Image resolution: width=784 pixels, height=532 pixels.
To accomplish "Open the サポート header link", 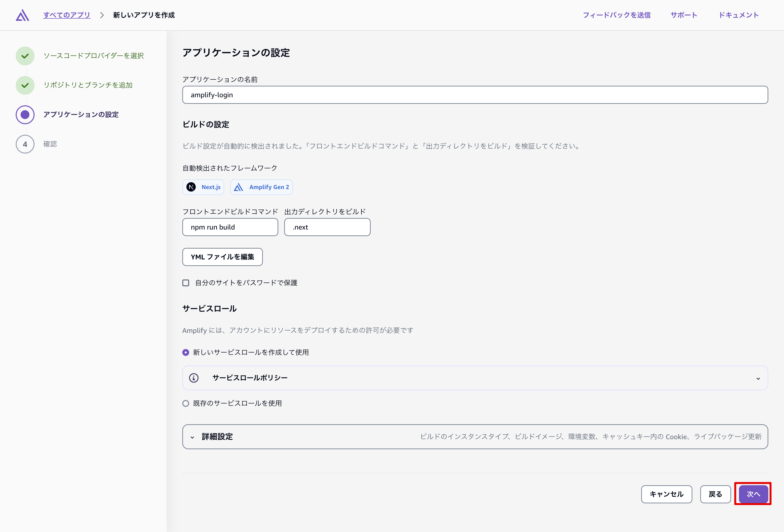I will (x=684, y=15).
